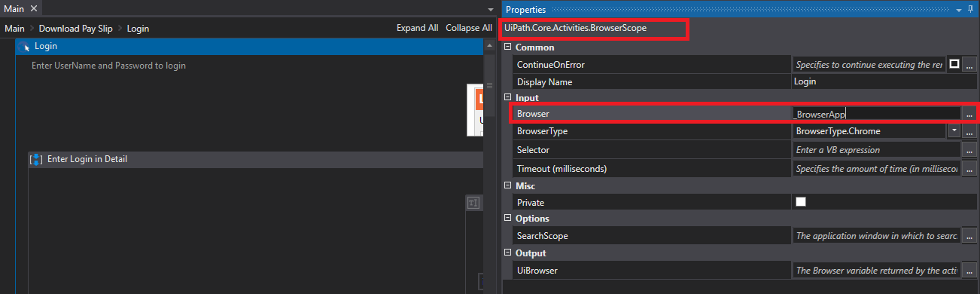The image size is (980, 294).
Task: Click the designer vertical scrollbar thumb
Action: click(489, 85)
